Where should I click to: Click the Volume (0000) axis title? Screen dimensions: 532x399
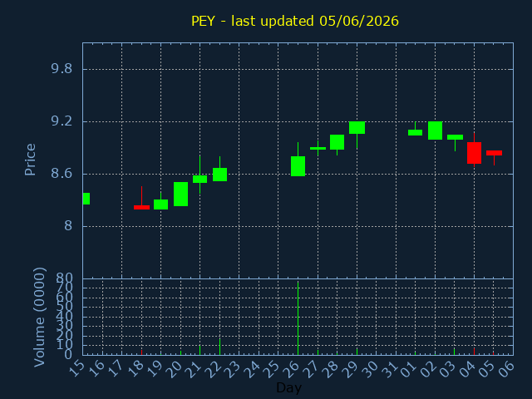39,318
